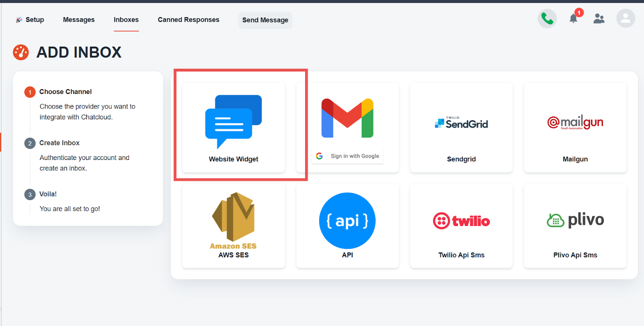
Task: Open the user profile avatar
Action: point(625,18)
